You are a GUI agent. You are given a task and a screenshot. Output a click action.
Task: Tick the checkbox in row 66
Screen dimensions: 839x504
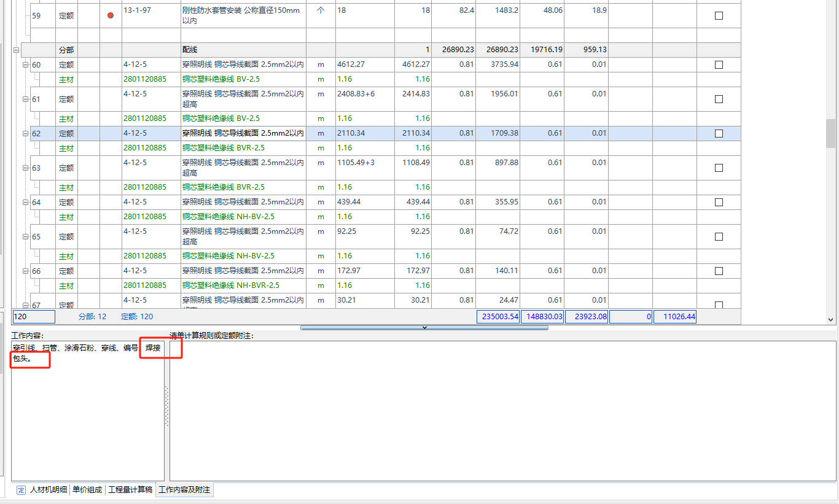[x=719, y=271]
